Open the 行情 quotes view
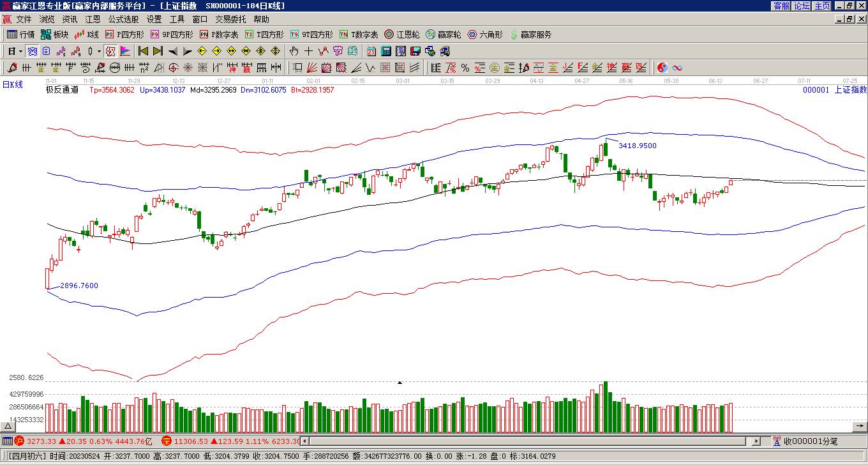This screenshot has width=868, height=465. point(20,34)
